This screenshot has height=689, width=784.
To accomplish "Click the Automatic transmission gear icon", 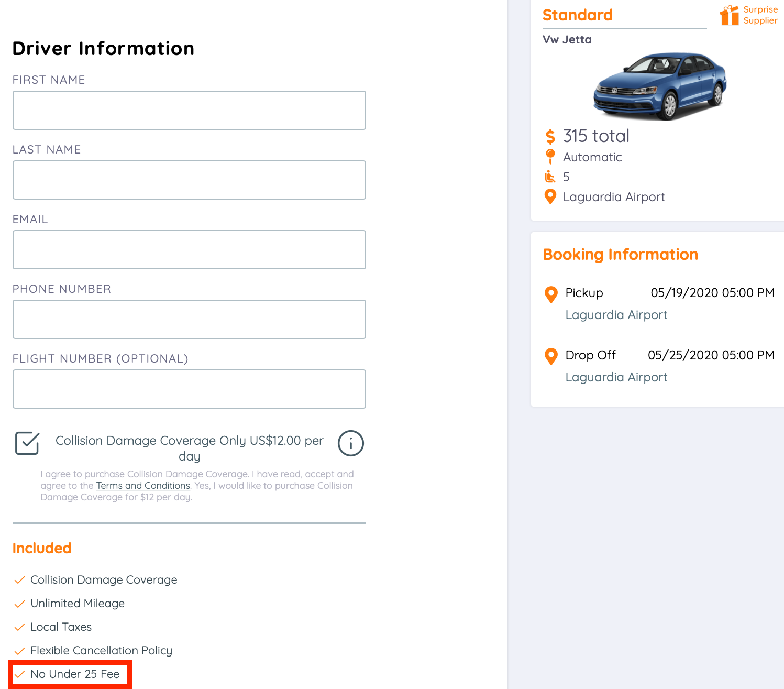I will [550, 157].
